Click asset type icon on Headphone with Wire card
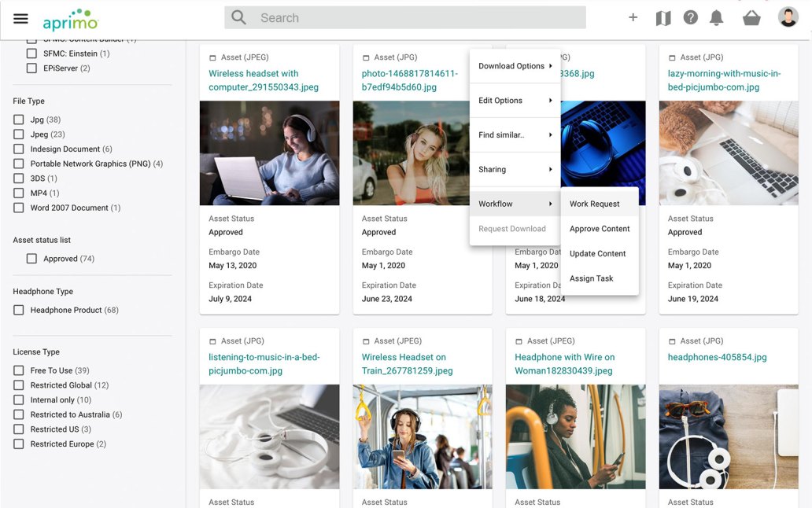The width and height of the screenshot is (812, 508). [519, 341]
